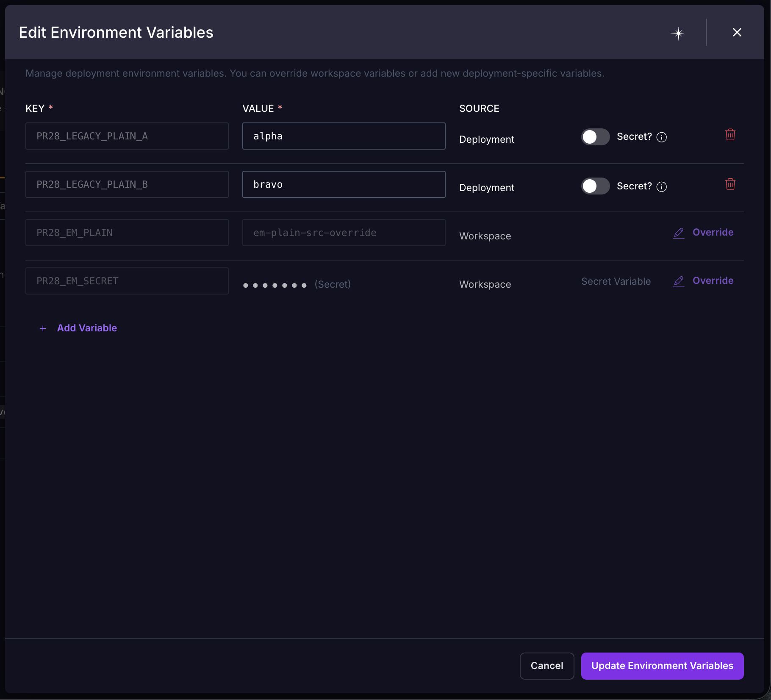Viewport: 771px width, 700px height.
Task: Click info icon next to Secret? for PR28_LEGACY_PLAIN_B
Action: pos(662,187)
